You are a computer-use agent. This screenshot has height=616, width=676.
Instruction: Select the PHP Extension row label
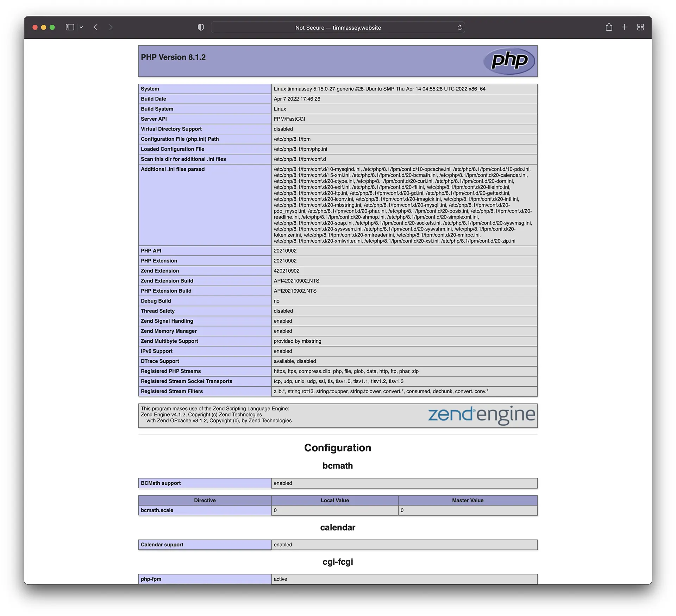point(159,261)
